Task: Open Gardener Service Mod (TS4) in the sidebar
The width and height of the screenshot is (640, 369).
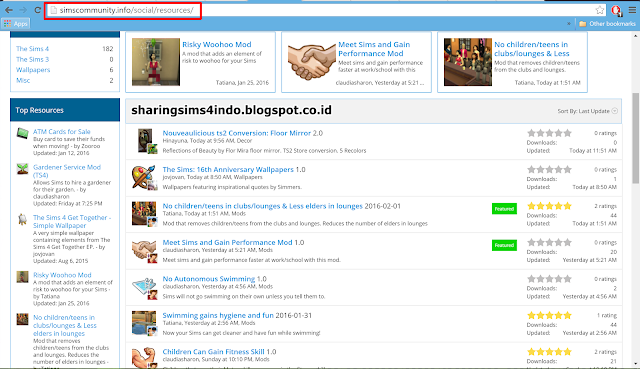Action: (x=67, y=171)
